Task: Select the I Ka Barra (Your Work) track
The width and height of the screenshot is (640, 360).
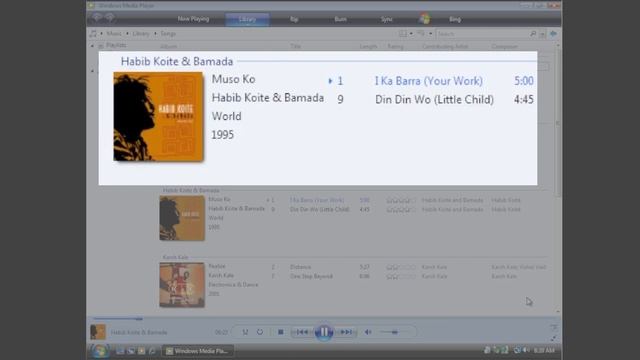Action: click(317, 200)
